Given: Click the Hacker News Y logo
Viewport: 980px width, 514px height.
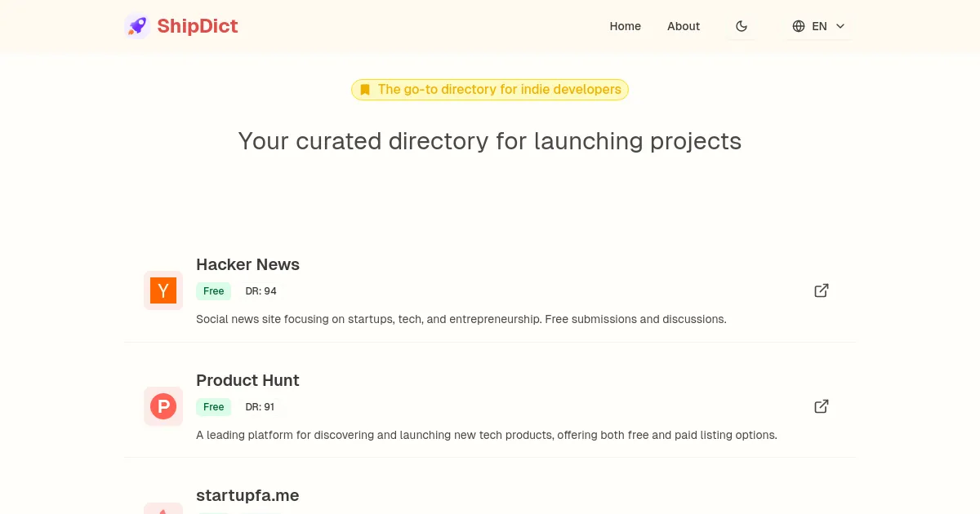Looking at the screenshot, I should click(163, 290).
